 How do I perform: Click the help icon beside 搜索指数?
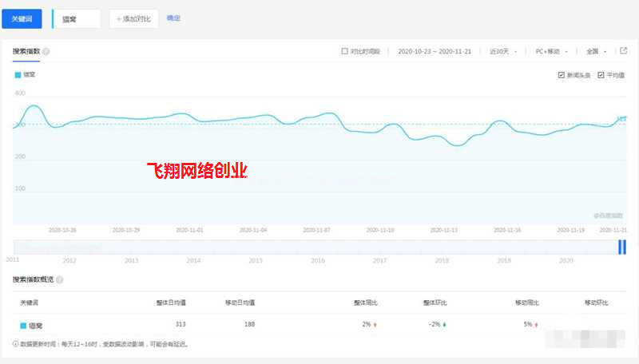pos(46,51)
